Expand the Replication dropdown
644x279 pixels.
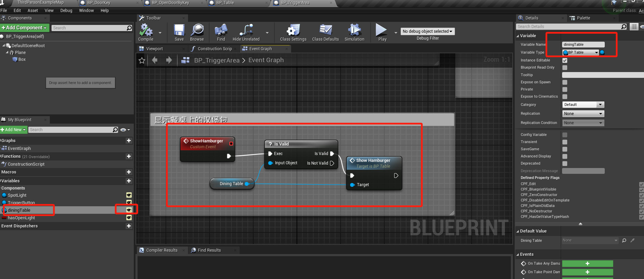point(583,114)
